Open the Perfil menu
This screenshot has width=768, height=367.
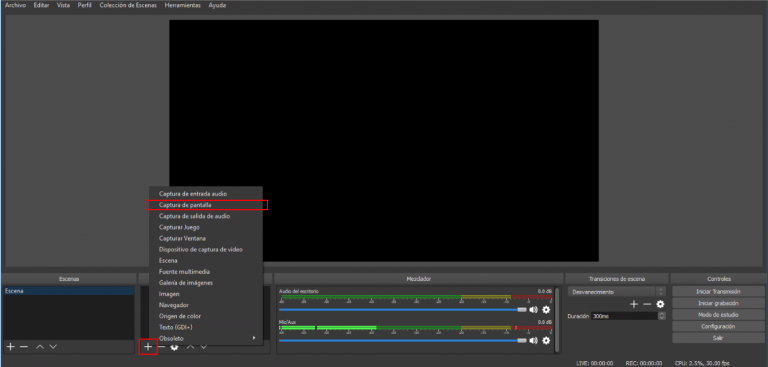tap(84, 5)
